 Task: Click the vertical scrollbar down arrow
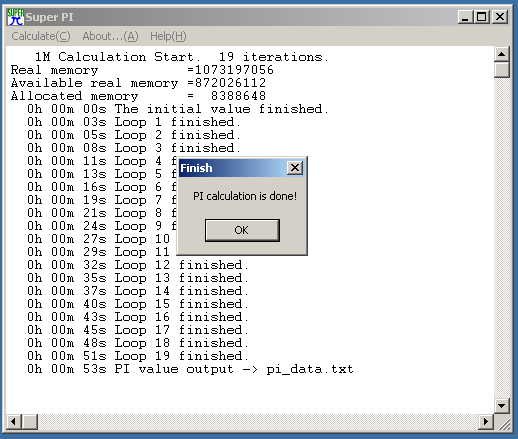pyautogui.click(x=502, y=406)
